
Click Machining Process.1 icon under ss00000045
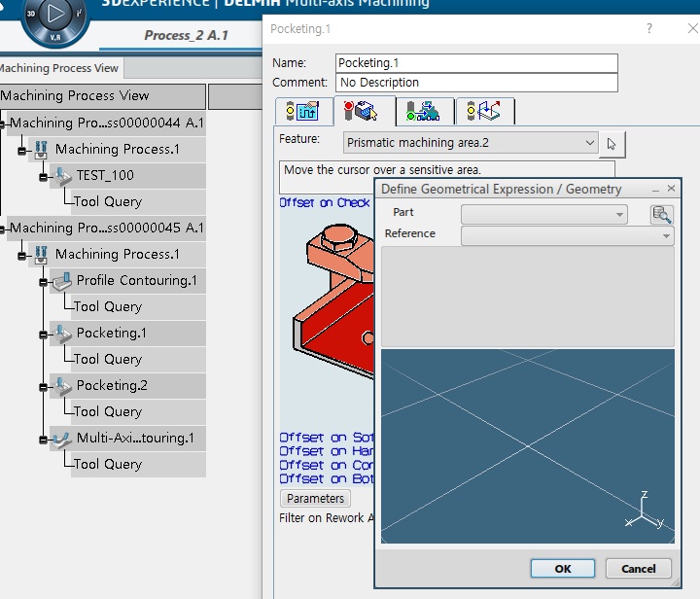pos(41,255)
